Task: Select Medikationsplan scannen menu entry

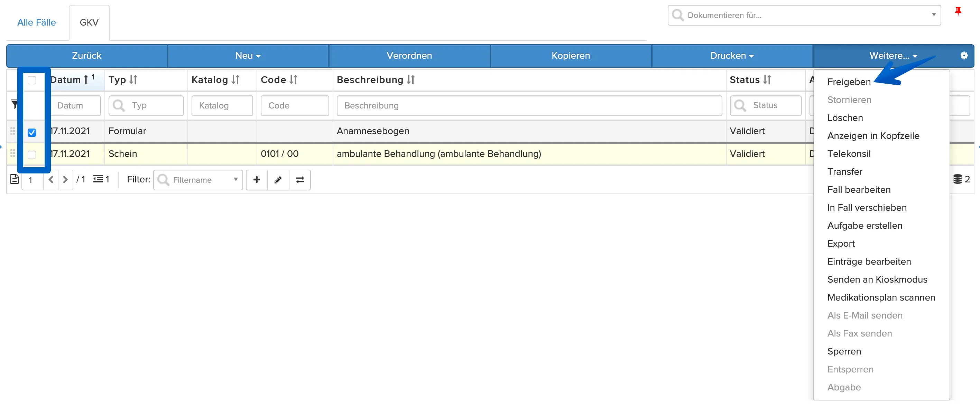Action: (881, 297)
